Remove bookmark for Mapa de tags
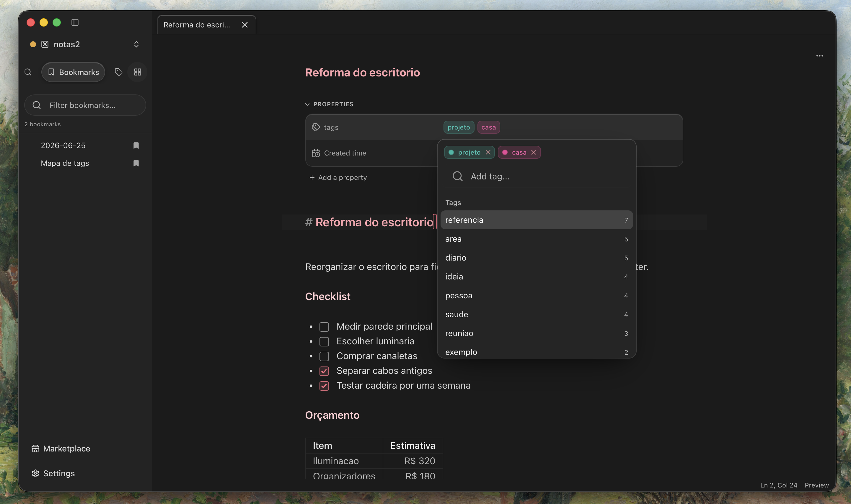Viewport: 851px width, 504px height. 136,163
